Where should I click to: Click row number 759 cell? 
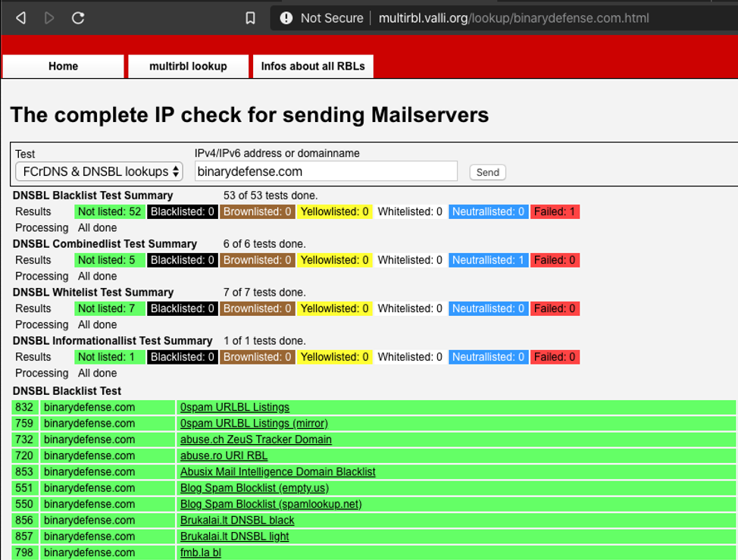pos(24,424)
